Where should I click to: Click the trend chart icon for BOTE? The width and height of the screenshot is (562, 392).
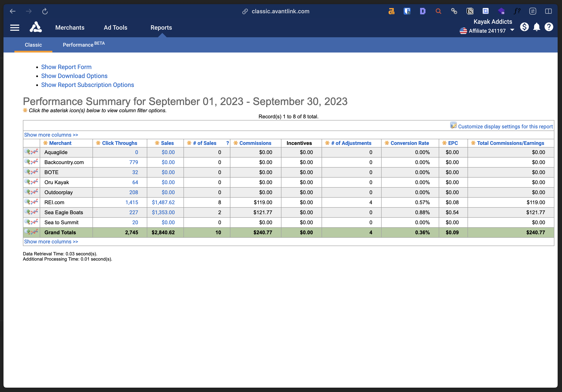tap(34, 172)
